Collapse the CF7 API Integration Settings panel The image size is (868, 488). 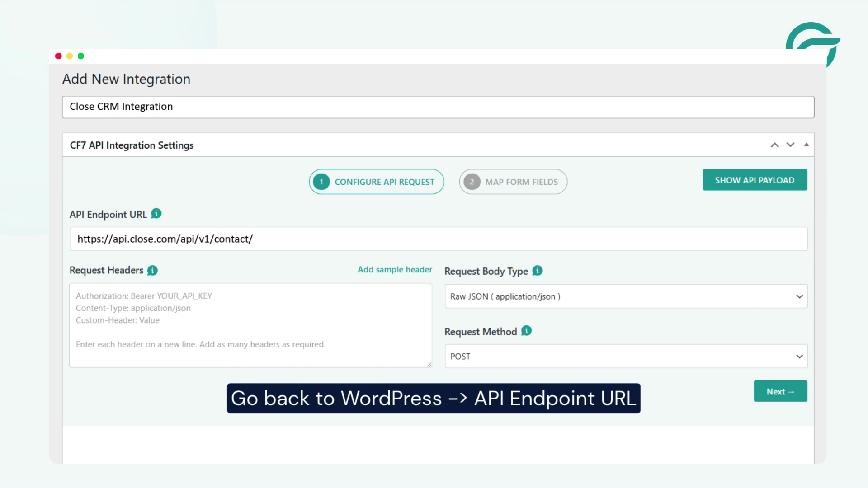[x=806, y=145]
